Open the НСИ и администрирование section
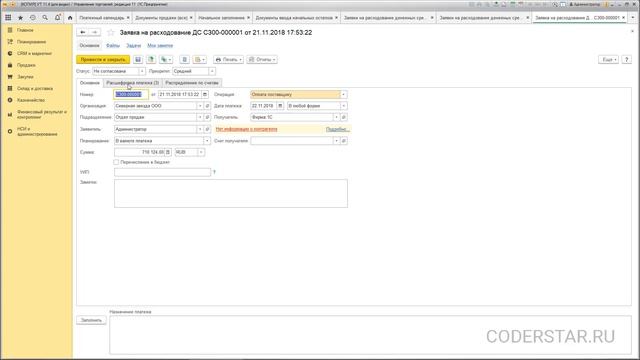Image resolution: width=640 pixels, height=360 pixels. (x=37, y=131)
